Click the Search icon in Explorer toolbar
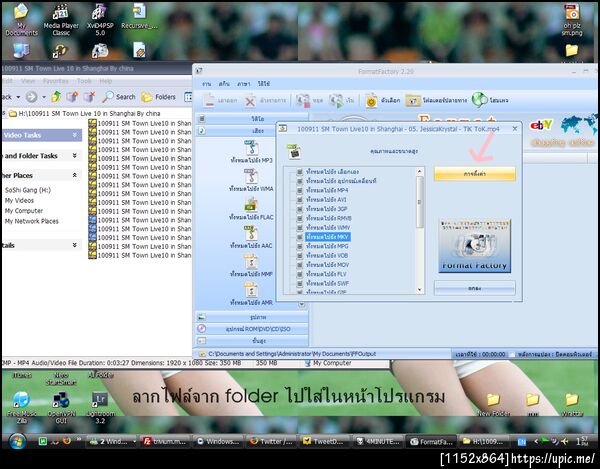The height and width of the screenshot is (469, 600). click(x=108, y=97)
